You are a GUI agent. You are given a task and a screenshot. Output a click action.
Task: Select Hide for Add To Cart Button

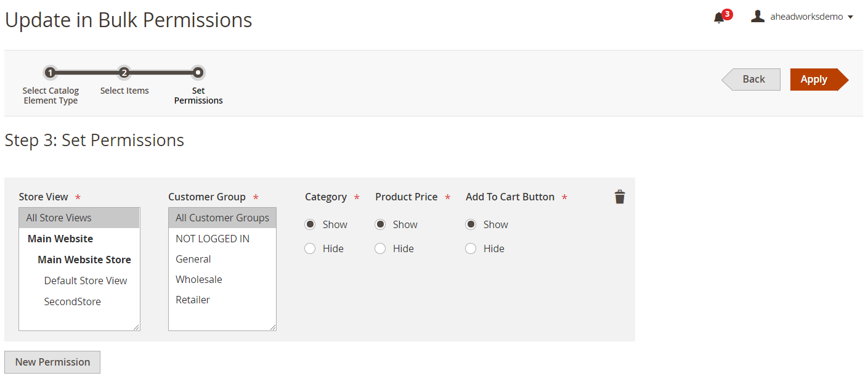[471, 248]
